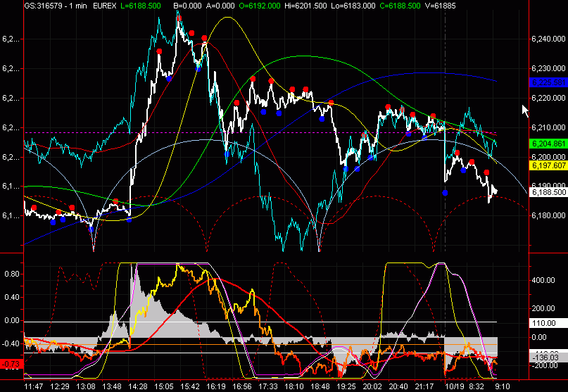Click the ask value A=0.000
This screenshot has width=568, height=392.
point(220,6)
